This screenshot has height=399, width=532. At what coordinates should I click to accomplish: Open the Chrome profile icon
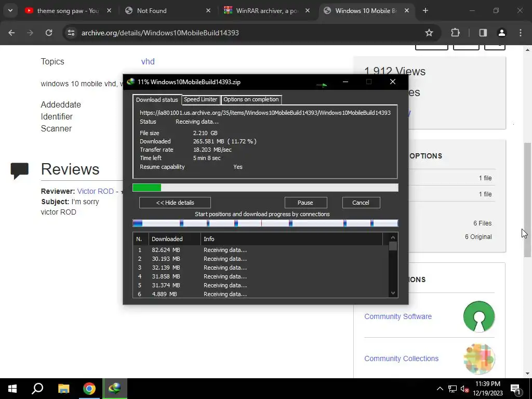click(501, 33)
